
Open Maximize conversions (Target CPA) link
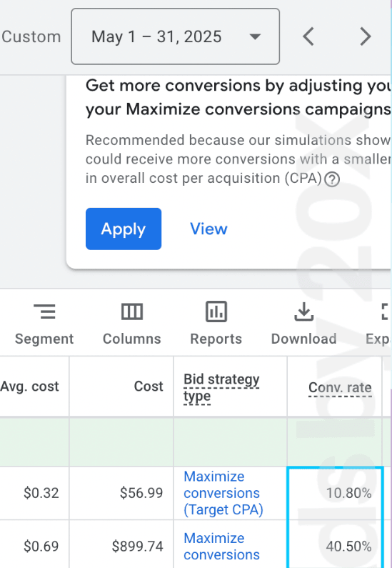223,493
